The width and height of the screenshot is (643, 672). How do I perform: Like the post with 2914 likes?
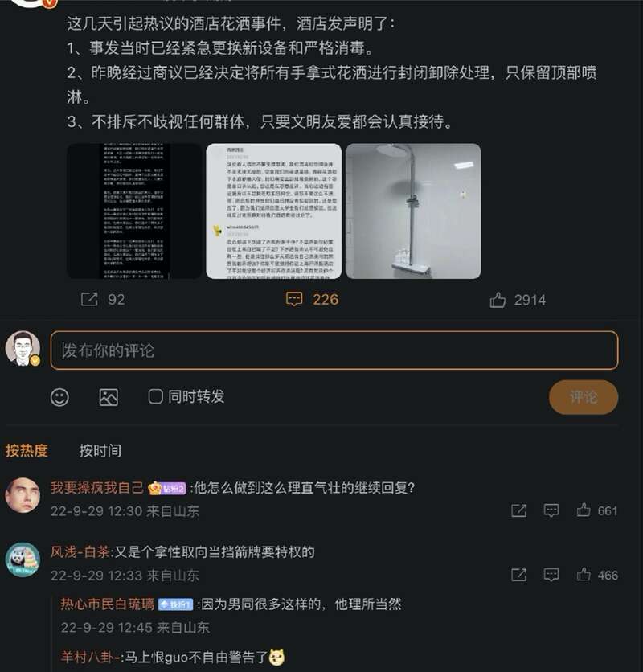pyautogui.click(x=498, y=300)
